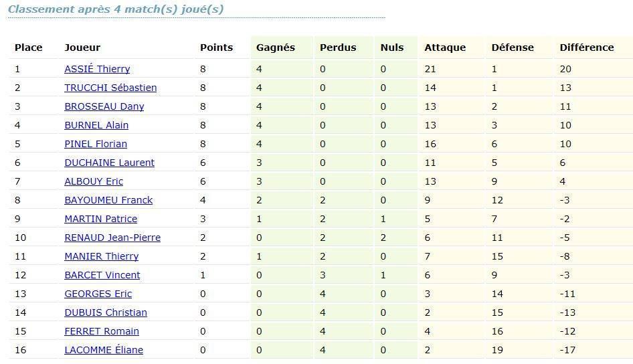Screen dimensions: 633x364
Task: Click DUCHAINE Laurent link
Action: pos(109,163)
